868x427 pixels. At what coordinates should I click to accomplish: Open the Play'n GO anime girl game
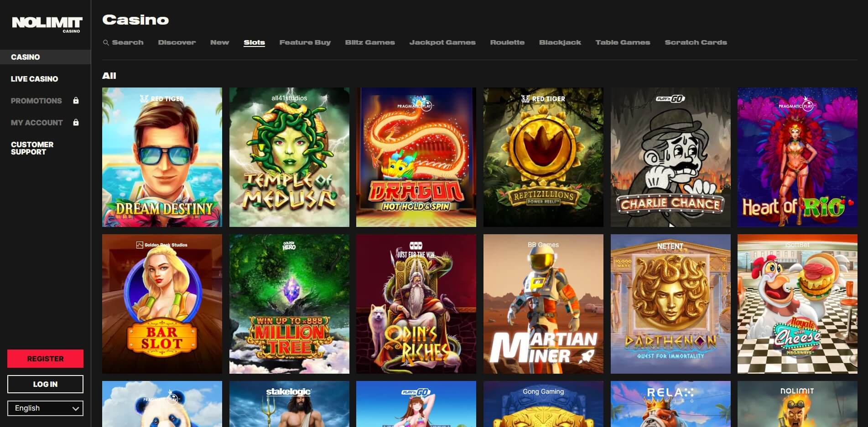click(x=416, y=404)
